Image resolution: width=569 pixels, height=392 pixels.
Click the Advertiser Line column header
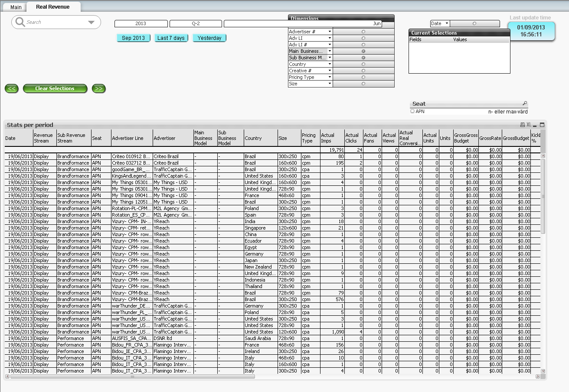tap(132, 138)
